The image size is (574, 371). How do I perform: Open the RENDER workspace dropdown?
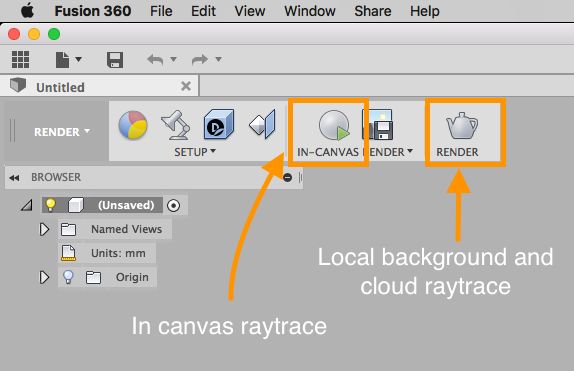tap(62, 132)
